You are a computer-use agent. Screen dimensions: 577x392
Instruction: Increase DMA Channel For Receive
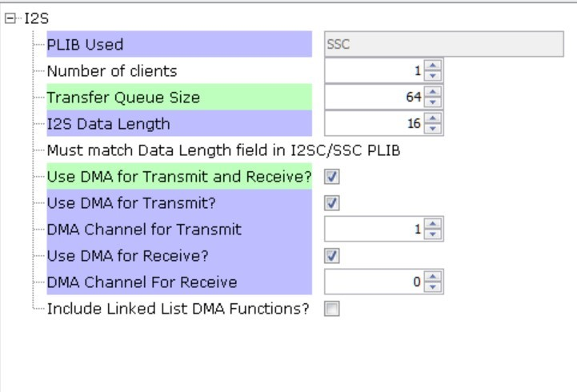pos(433,277)
